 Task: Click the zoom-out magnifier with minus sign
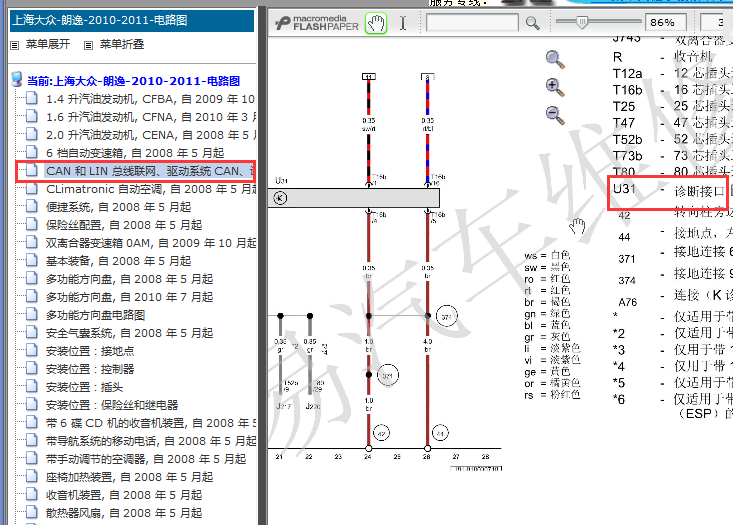tap(555, 115)
